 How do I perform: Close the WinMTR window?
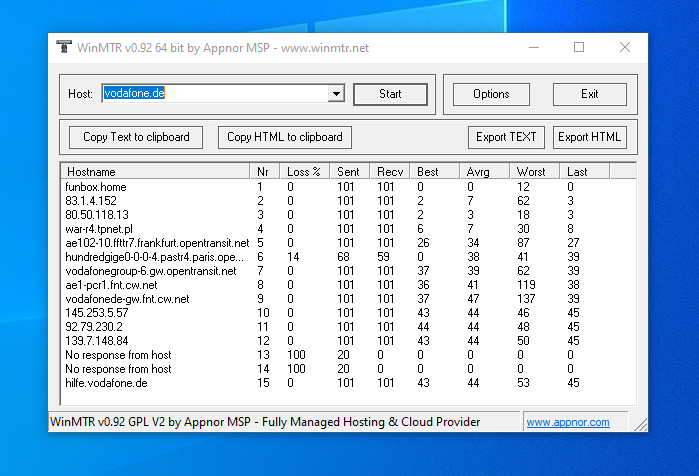(625, 47)
